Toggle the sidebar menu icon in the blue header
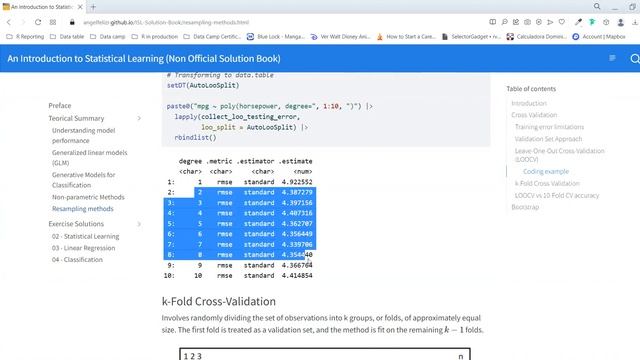Image resolution: width=640 pixels, height=360 pixels. pyautogui.click(x=612, y=58)
